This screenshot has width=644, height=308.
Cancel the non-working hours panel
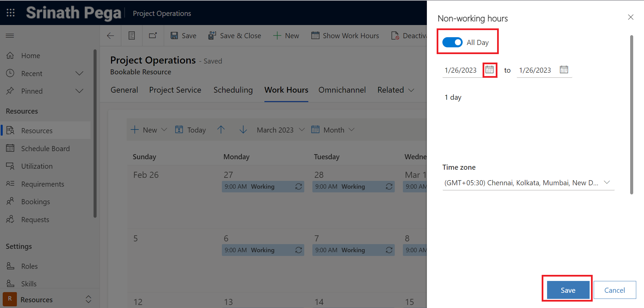pyautogui.click(x=614, y=290)
